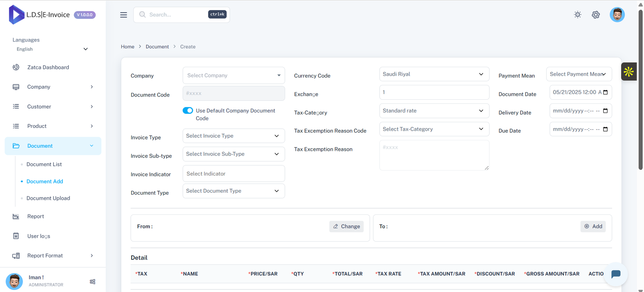Toggle the light/dark theme sun icon
Screen dimensions: 644x292
click(578, 15)
